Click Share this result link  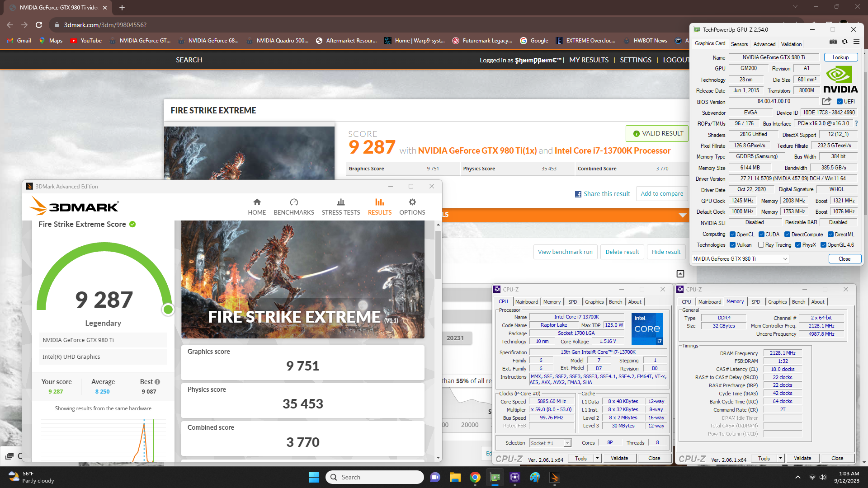tap(602, 194)
